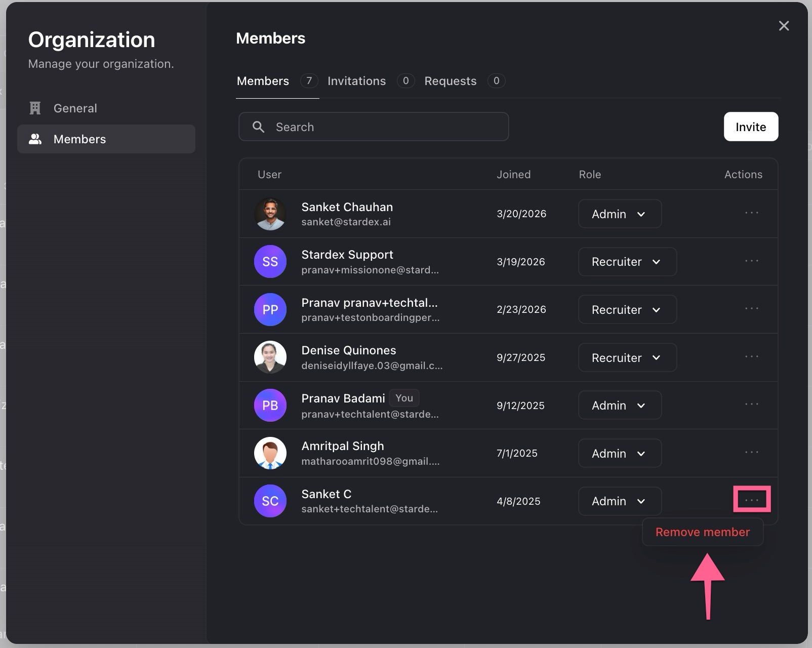The image size is (812, 648).
Task: Click the email matharooamrit098@gmail....
Action: pyautogui.click(x=371, y=461)
